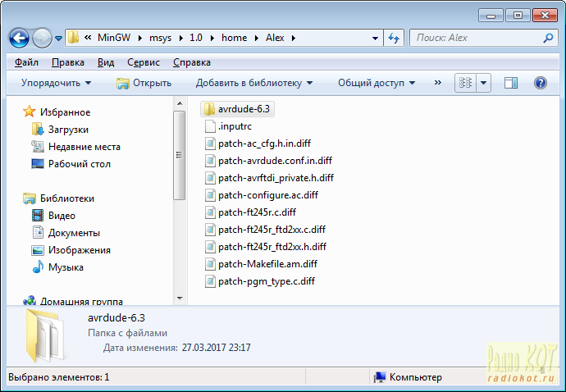Image resolution: width=566 pixels, height=392 pixels.
Task: Expand the Общий доступ dropdown
Action: pyautogui.click(x=377, y=83)
